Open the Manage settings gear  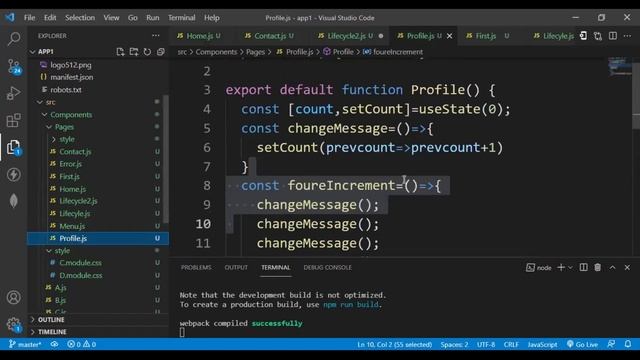pyautogui.click(x=14, y=324)
